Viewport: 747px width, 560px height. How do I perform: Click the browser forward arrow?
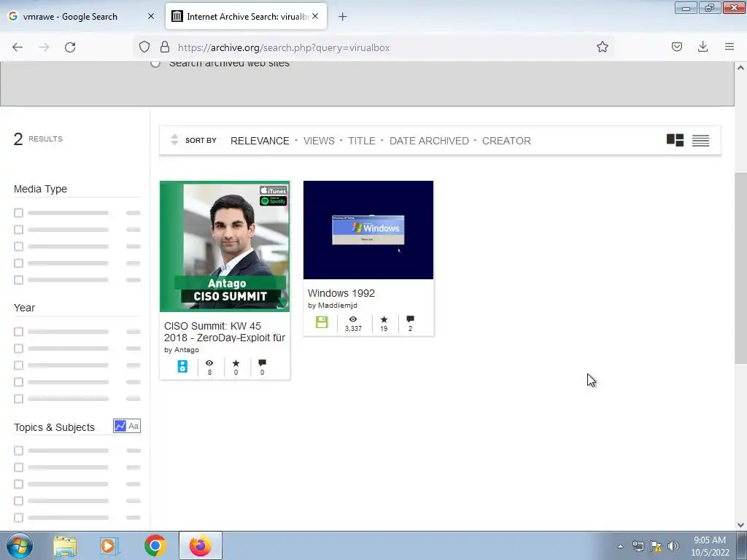point(44,47)
